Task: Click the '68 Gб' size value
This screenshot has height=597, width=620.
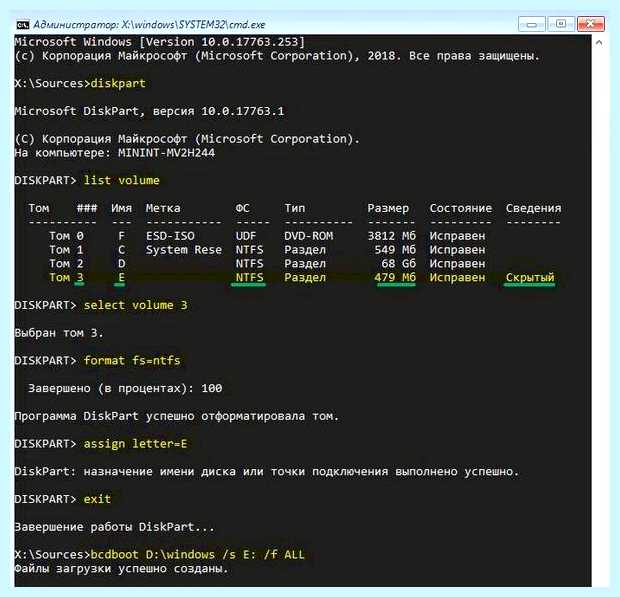Action: pyautogui.click(x=399, y=264)
